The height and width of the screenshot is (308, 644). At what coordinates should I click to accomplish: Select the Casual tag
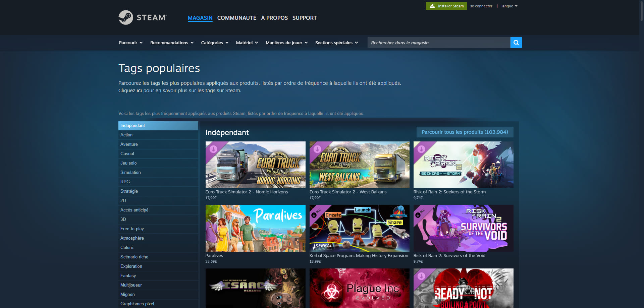tap(158, 153)
